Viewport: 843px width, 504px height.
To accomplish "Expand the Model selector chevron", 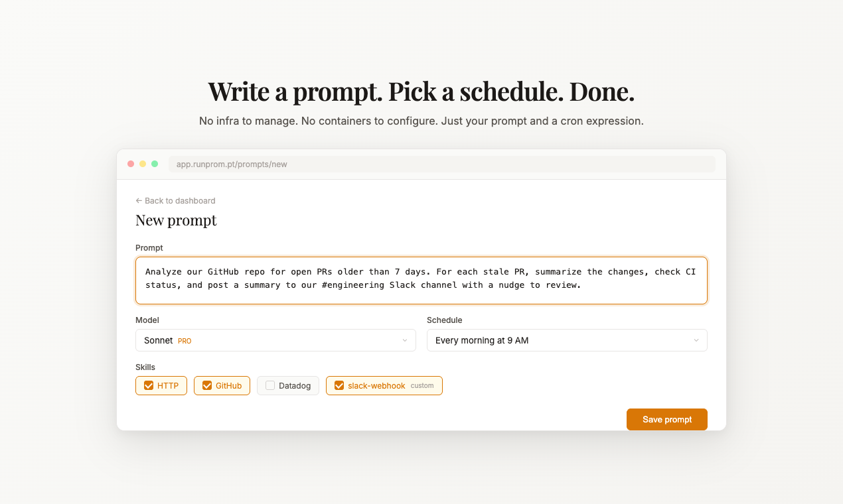I will (406, 340).
